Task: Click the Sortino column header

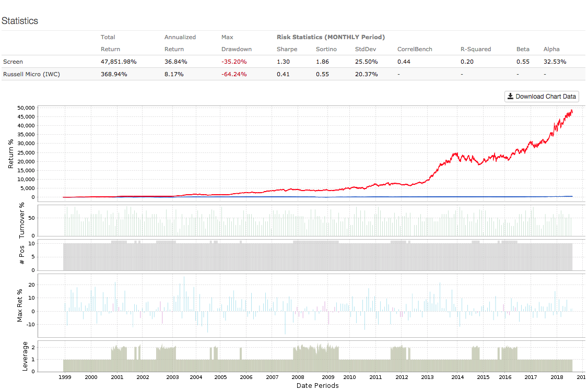Action: (x=326, y=49)
